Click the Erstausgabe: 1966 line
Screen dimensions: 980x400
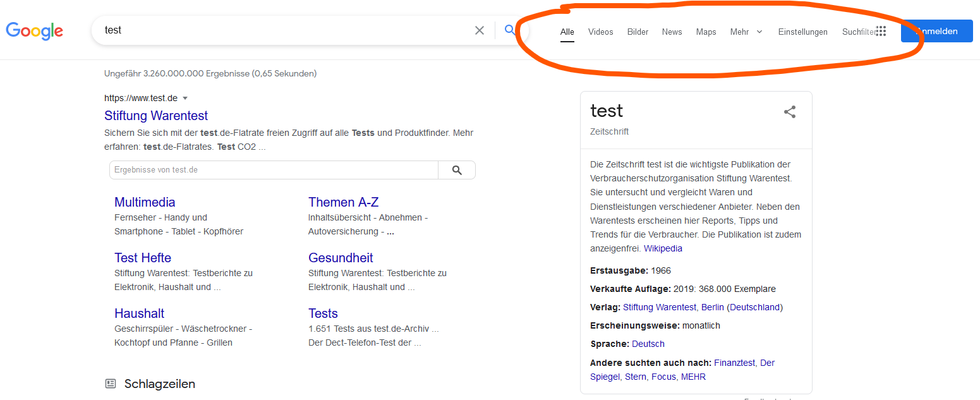pyautogui.click(x=631, y=270)
